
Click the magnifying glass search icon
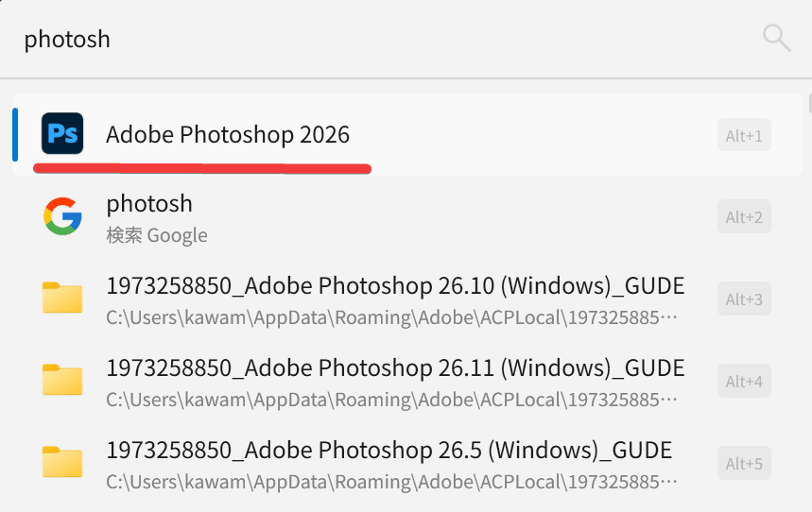click(776, 39)
